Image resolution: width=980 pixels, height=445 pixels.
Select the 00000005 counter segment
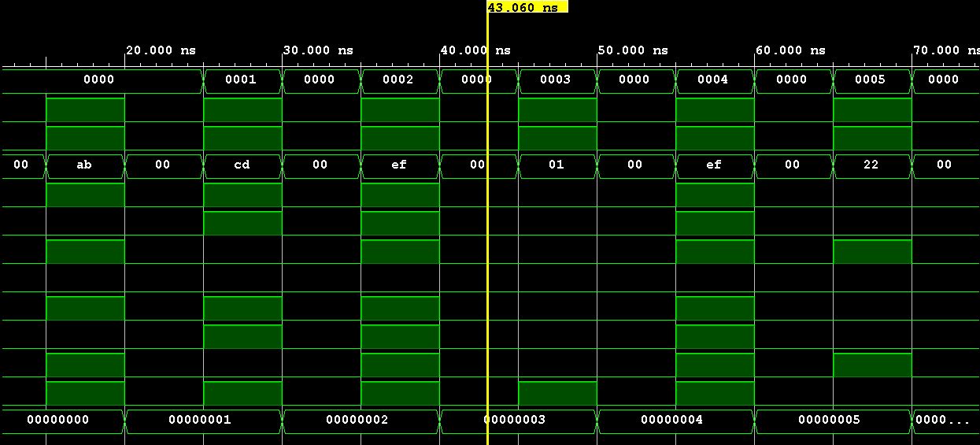point(831,420)
